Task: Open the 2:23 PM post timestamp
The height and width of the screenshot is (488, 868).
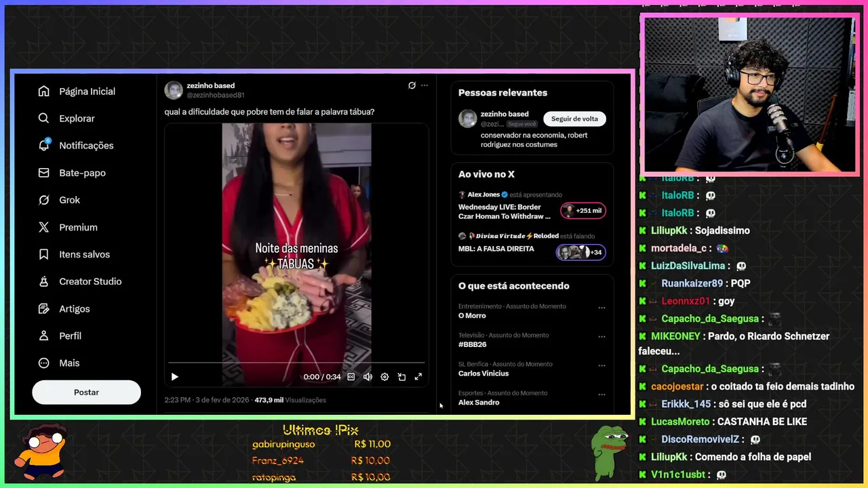Action: 207,400
